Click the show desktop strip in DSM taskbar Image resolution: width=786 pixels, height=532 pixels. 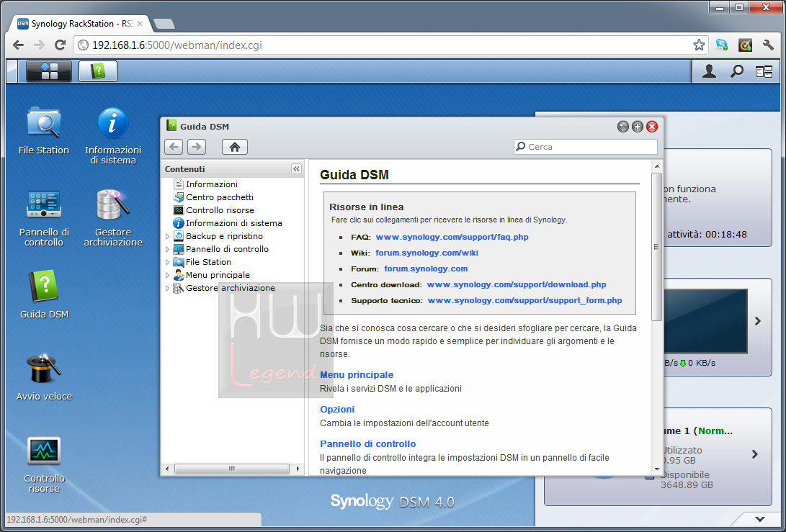coord(12,71)
